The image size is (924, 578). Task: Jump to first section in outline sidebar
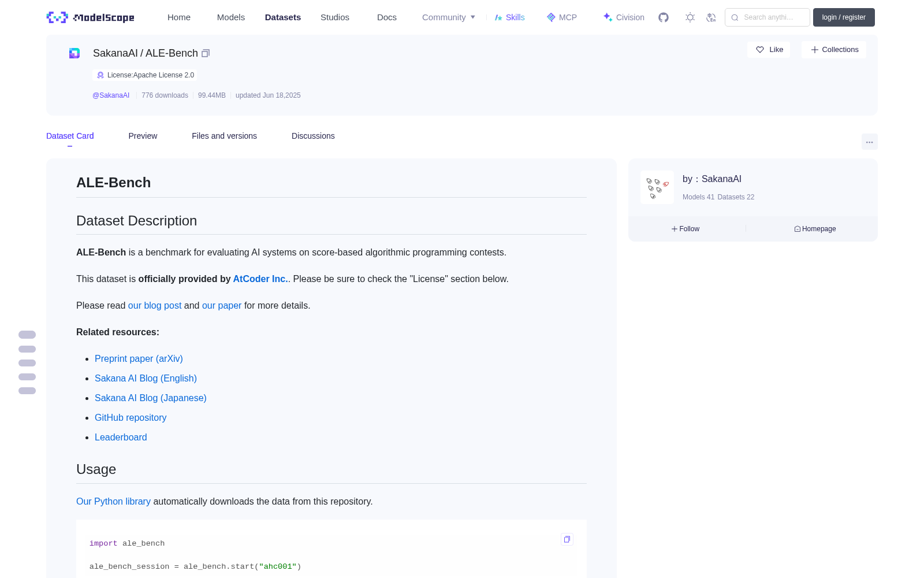point(27,335)
